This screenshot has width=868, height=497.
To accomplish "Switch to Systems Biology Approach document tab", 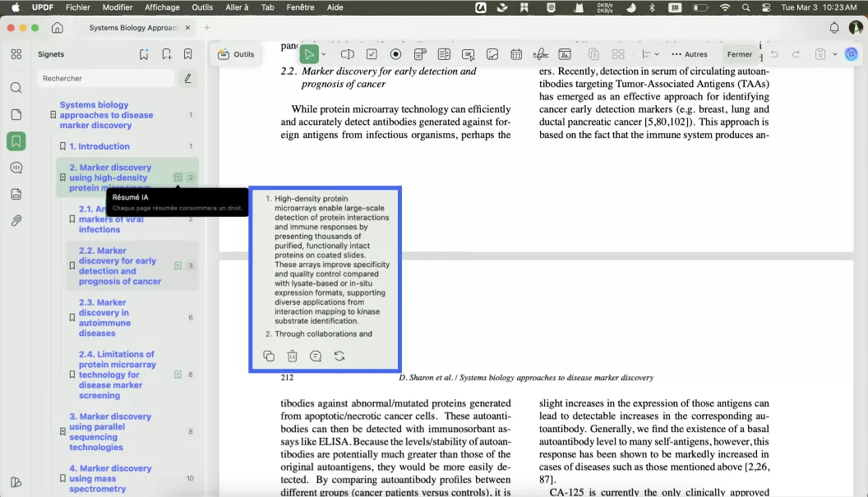I will click(x=133, y=28).
